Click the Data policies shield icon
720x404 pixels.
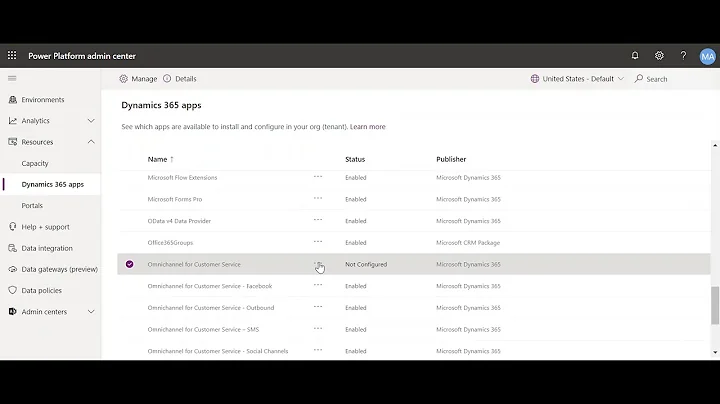click(x=13, y=290)
